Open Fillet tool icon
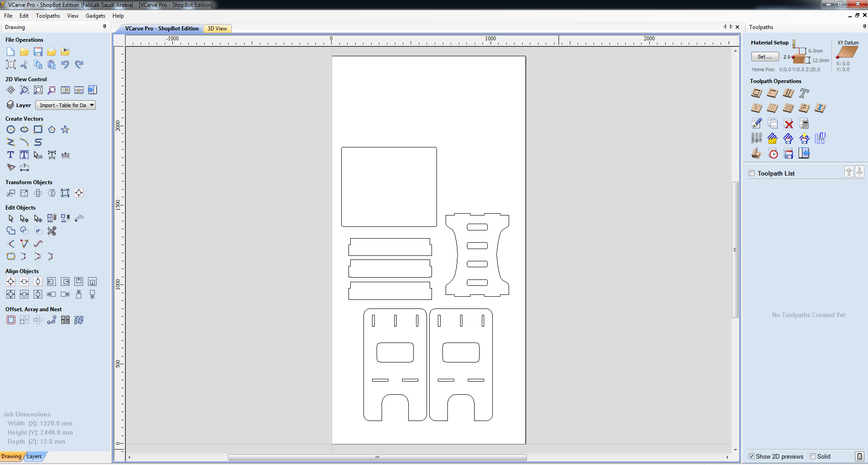Image resolution: width=868 pixels, height=465 pixels. point(10,244)
